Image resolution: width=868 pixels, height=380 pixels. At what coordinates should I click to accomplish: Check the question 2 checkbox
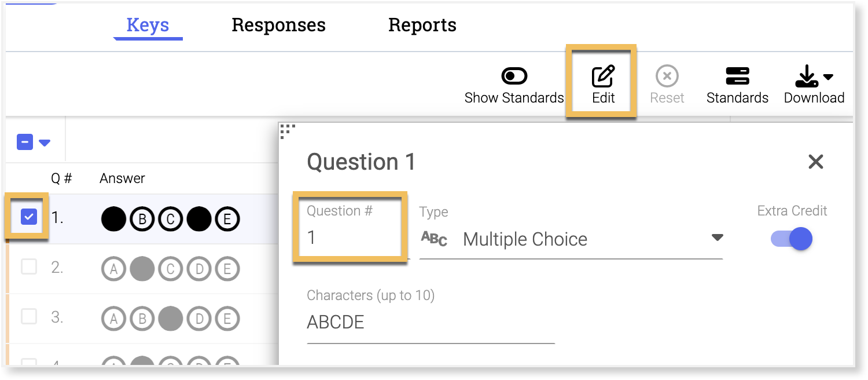pos(29,267)
